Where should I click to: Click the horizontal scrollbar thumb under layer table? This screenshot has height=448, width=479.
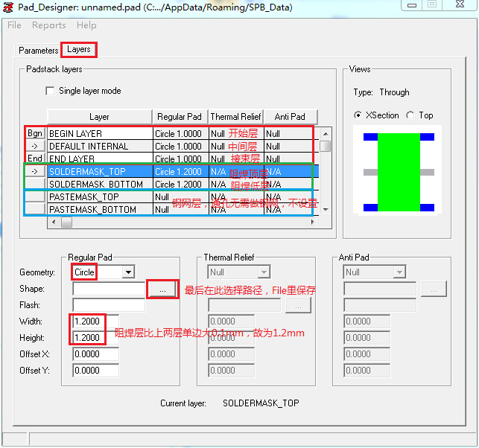pyautogui.click(x=66, y=222)
